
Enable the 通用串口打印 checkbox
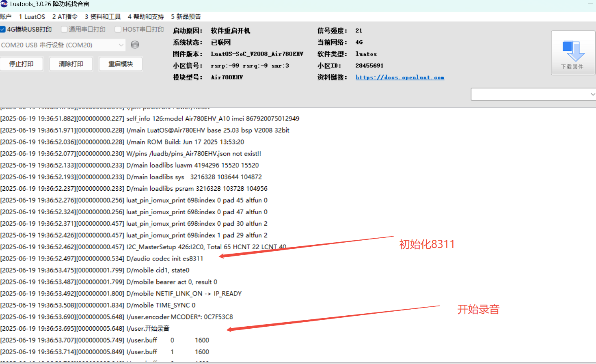coord(64,29)
